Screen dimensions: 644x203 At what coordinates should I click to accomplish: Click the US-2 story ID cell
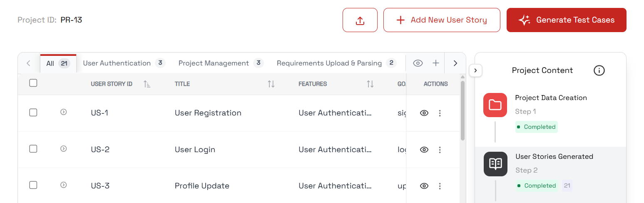tap(100, 150)
